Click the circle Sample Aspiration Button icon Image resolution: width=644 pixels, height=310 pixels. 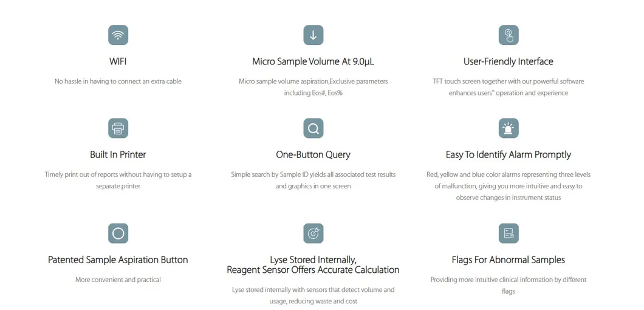(x=118, y=233)
